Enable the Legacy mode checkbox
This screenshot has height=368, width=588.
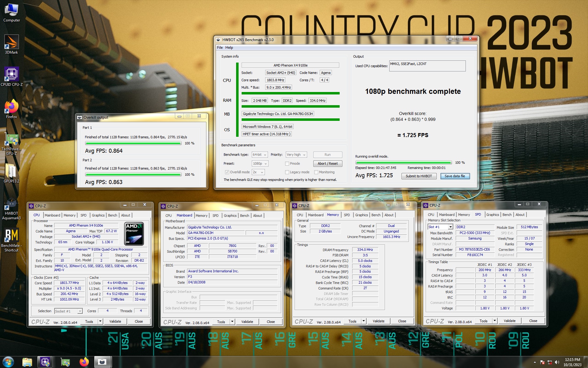pos(287,172)
